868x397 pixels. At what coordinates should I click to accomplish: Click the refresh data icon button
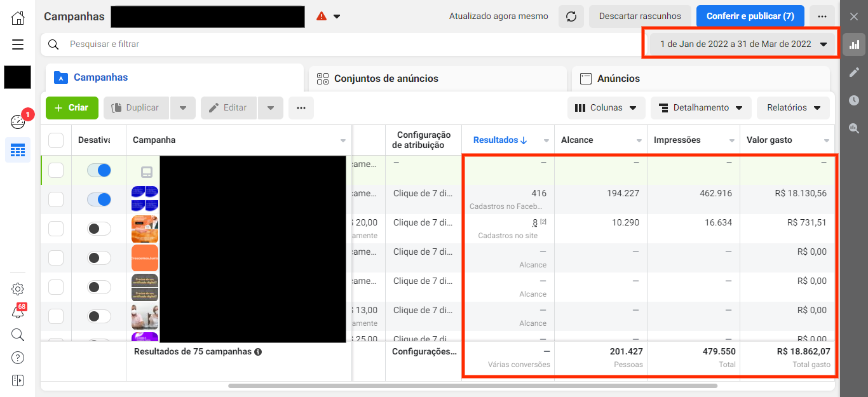click(571, 17)
